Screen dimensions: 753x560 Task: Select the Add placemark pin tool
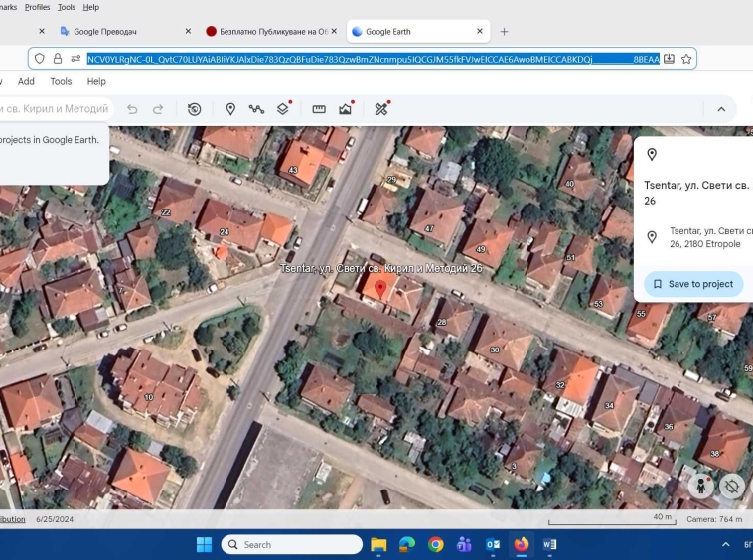click(x=230, y=109)
